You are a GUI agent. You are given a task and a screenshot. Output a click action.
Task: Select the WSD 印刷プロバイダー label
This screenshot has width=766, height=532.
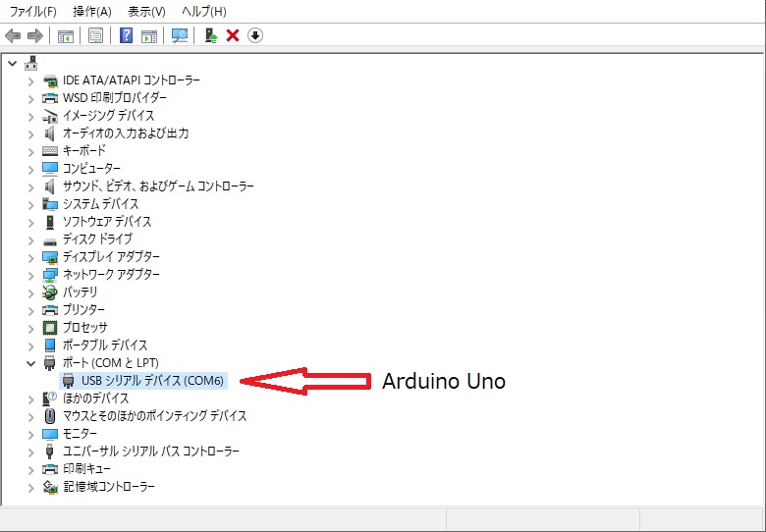click(115, 98)
